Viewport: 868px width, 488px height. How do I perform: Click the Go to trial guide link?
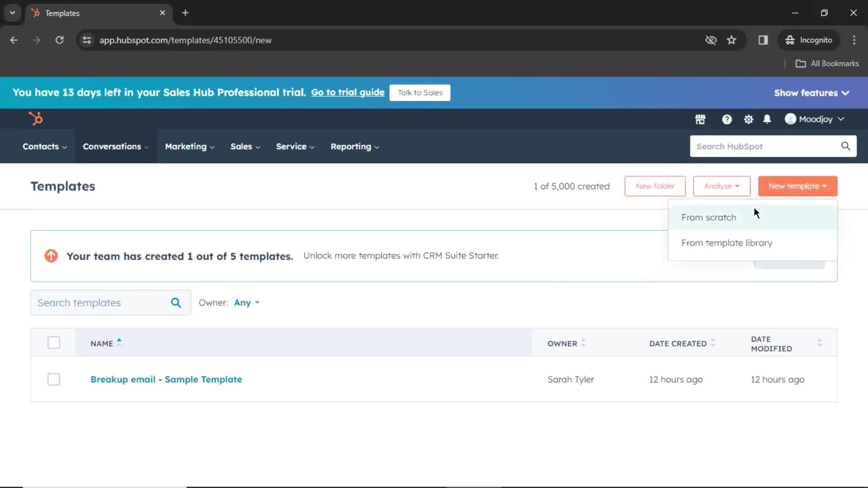[x=348, y=92]
